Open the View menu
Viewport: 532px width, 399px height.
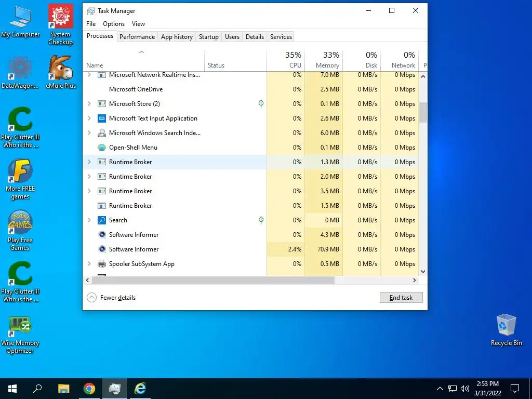138,24
